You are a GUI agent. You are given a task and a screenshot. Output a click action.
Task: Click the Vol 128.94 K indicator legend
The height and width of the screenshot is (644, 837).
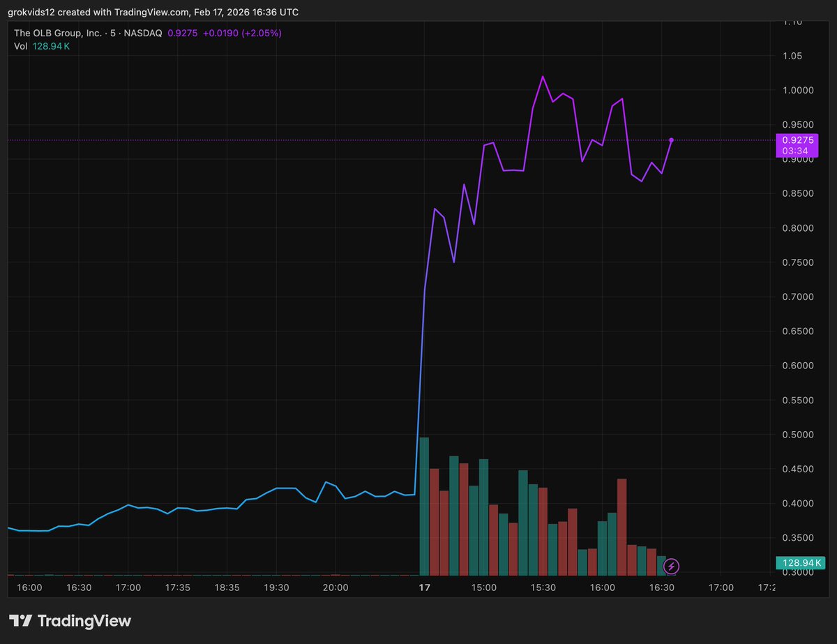[x=42, y=46]
